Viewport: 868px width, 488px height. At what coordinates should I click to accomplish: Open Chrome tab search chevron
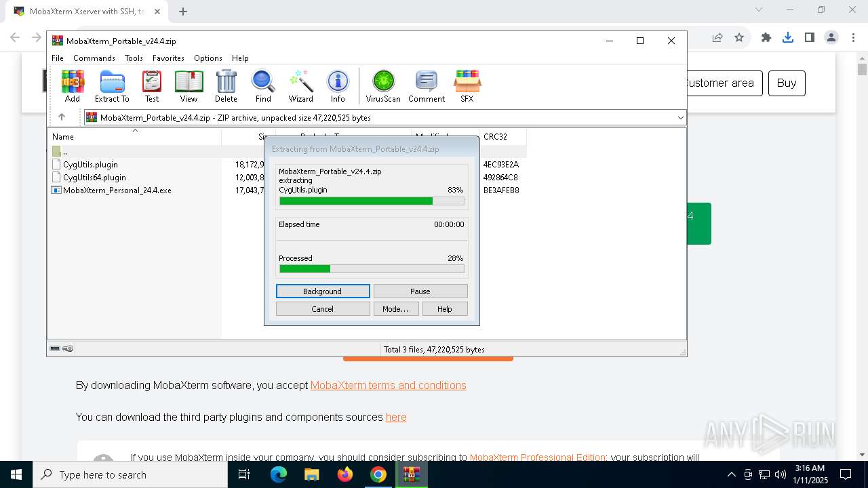(x=759, y=10)
